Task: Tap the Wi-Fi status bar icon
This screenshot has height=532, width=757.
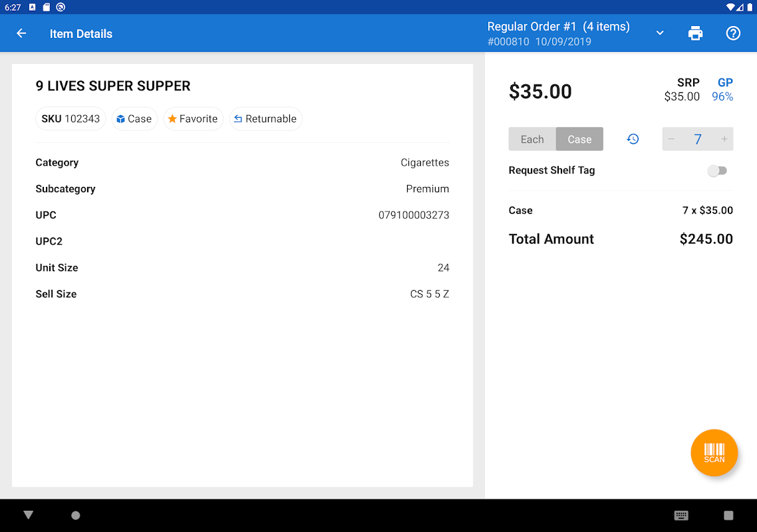Action: click(730, 7)
